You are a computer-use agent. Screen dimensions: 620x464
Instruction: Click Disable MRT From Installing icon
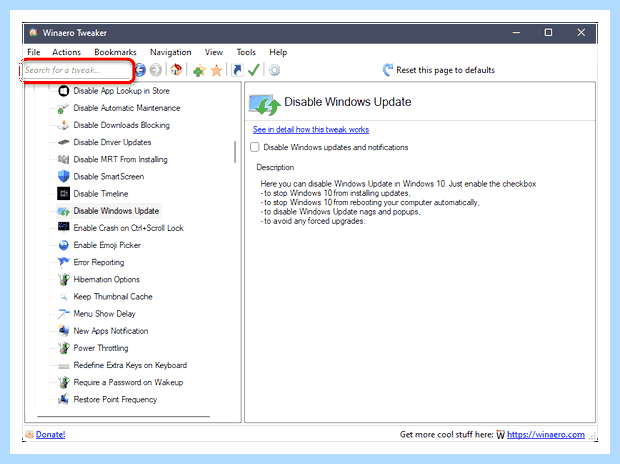63,159
